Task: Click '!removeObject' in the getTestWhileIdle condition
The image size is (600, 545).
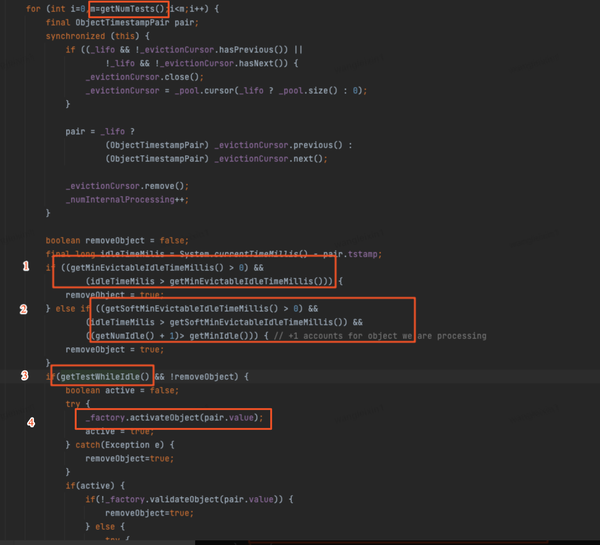Action: tap(202, 377)
